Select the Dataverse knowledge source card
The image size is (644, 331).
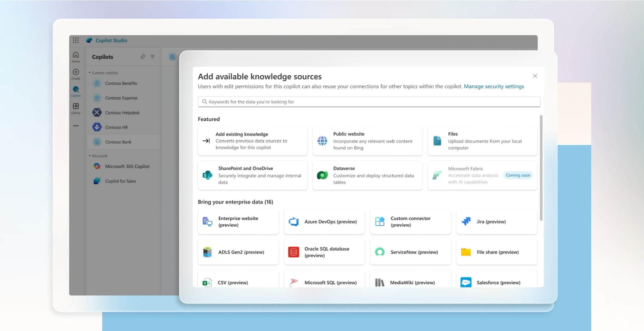click(367, 175)
